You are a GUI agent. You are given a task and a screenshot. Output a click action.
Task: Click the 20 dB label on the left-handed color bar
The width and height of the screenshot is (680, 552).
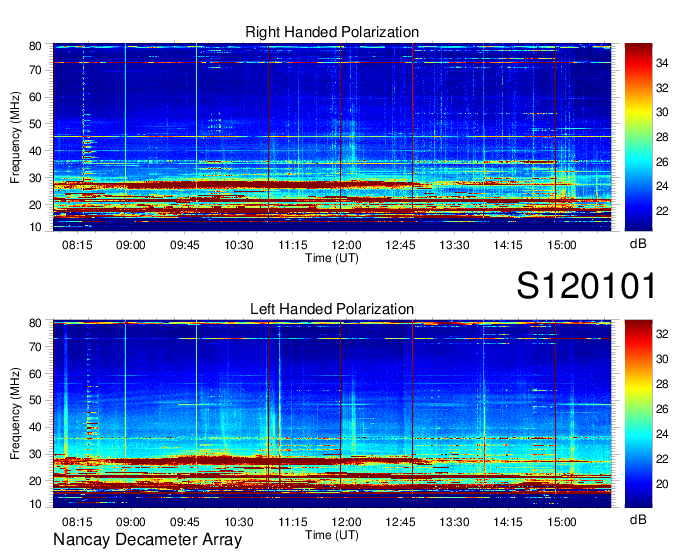662,483
